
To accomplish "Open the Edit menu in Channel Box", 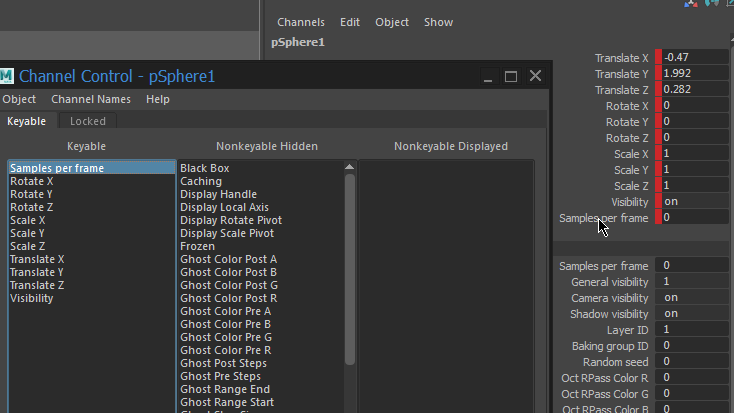I will [x=350, y=22].
